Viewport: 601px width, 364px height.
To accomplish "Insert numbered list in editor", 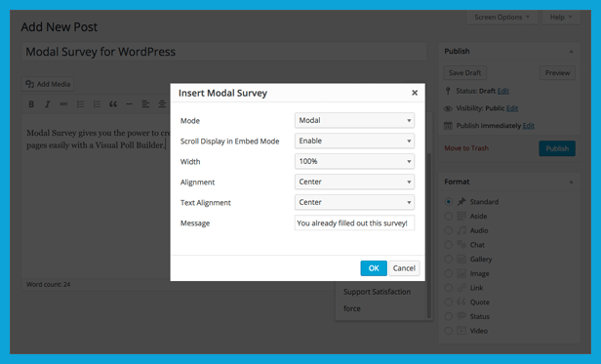I will pos(97,104).
